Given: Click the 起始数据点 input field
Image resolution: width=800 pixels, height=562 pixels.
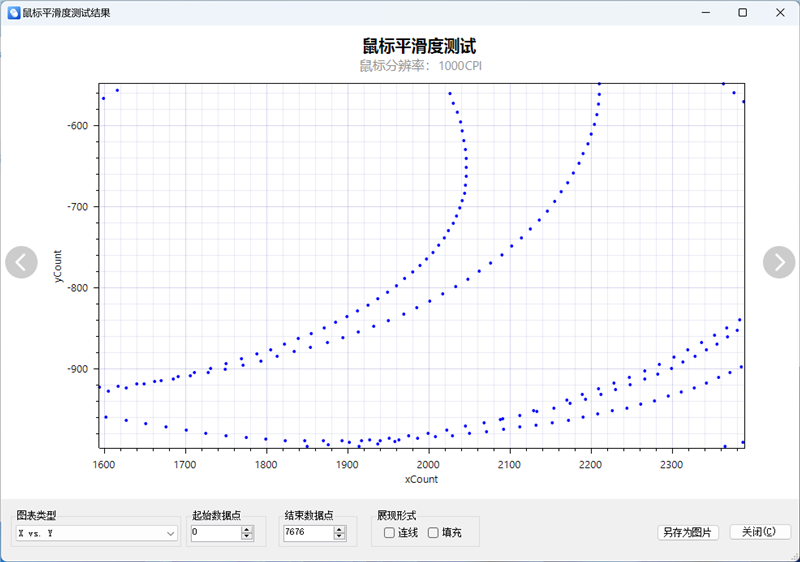Looking at the screenshot, I should [x=215, y=533].
